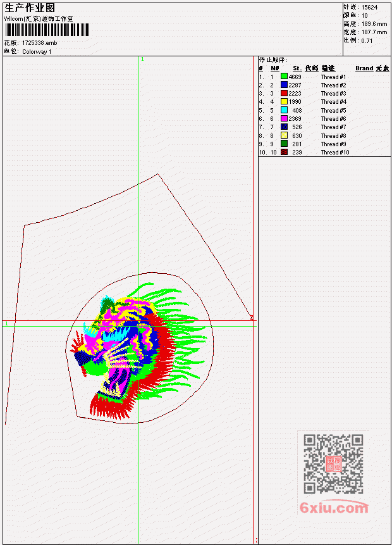Select stitch count '630'
Viewport: 392px width, 545px height.
tap(297, 136)
